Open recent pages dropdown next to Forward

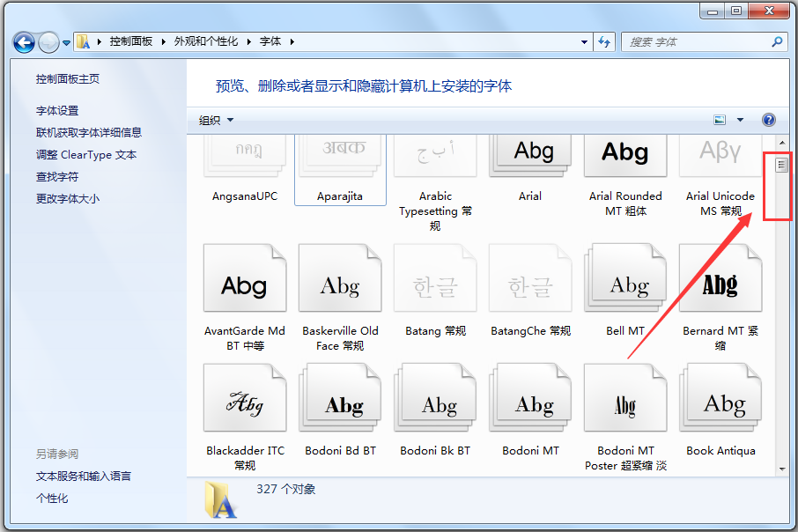click(x=66, y=43)
